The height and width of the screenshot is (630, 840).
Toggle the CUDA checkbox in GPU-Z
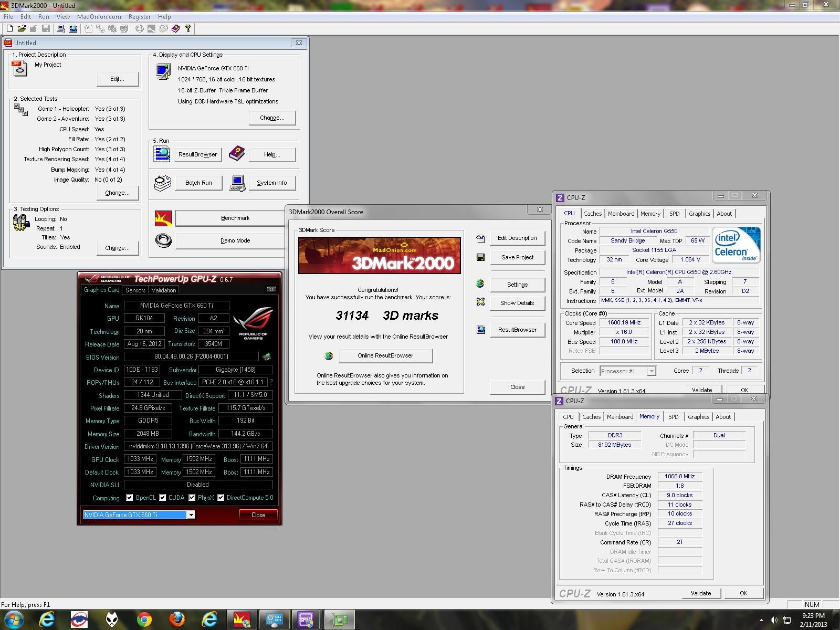(x=163, y=498)
